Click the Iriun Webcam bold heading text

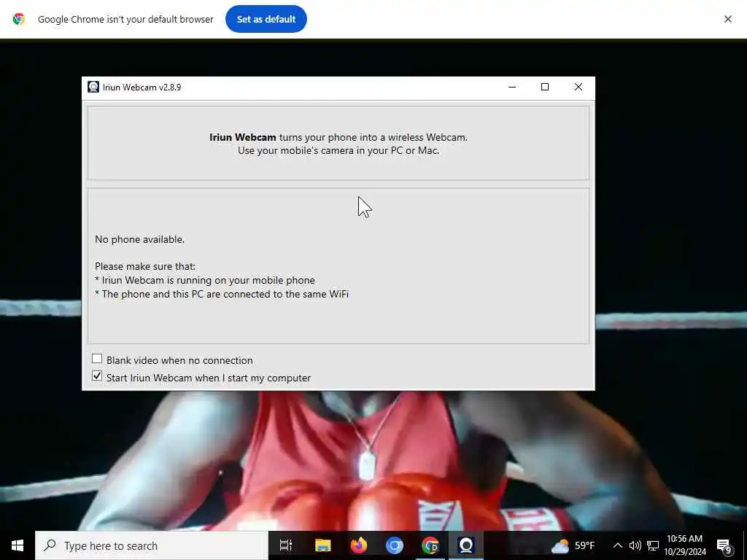pyautogui.click(x=242, y=137)
